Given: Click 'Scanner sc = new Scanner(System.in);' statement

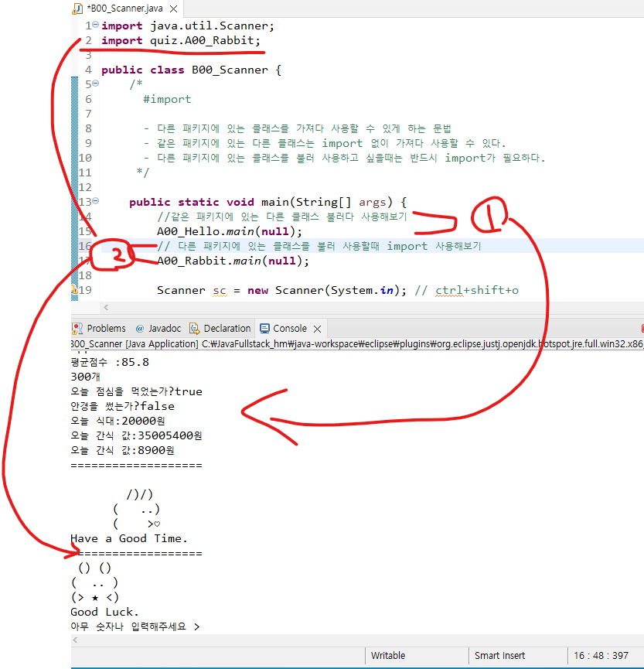Looking at the screenshot, I should (x=281, y=290).
